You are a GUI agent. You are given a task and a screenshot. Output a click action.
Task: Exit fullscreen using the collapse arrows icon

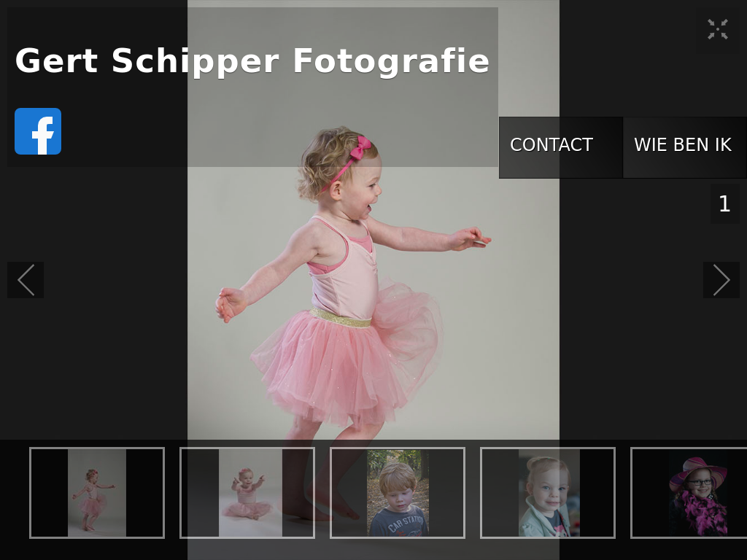[x=717, y=29]
